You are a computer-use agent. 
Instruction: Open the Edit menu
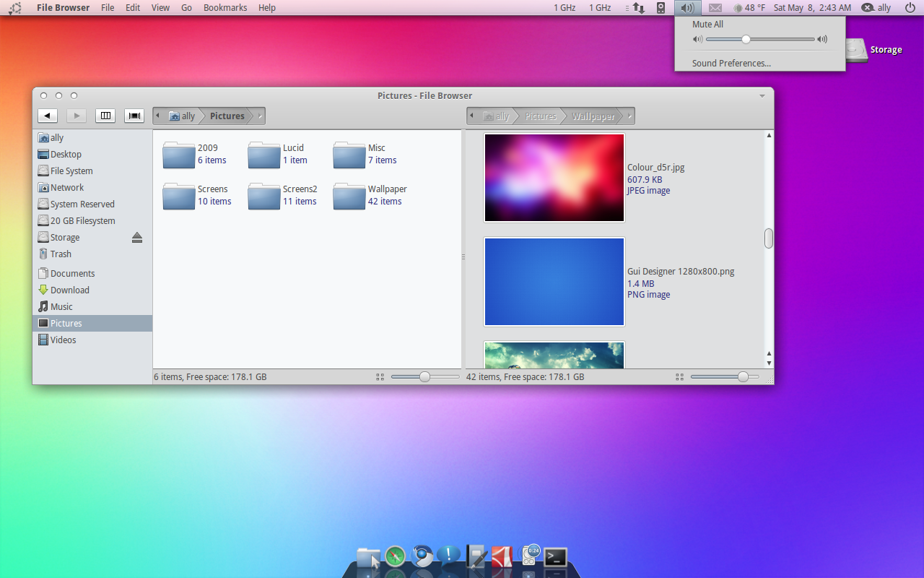coord(133,8)
